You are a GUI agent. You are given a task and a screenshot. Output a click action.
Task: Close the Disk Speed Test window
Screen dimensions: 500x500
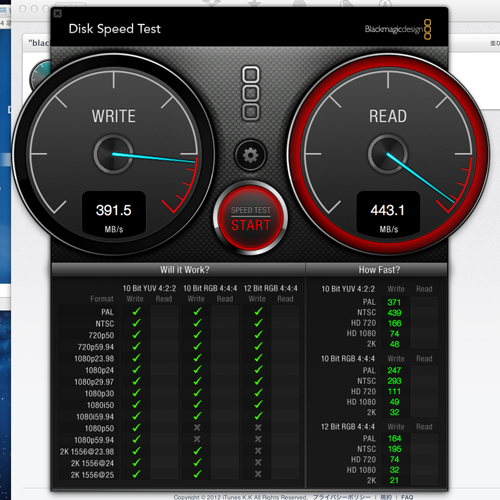pos(57,13)
